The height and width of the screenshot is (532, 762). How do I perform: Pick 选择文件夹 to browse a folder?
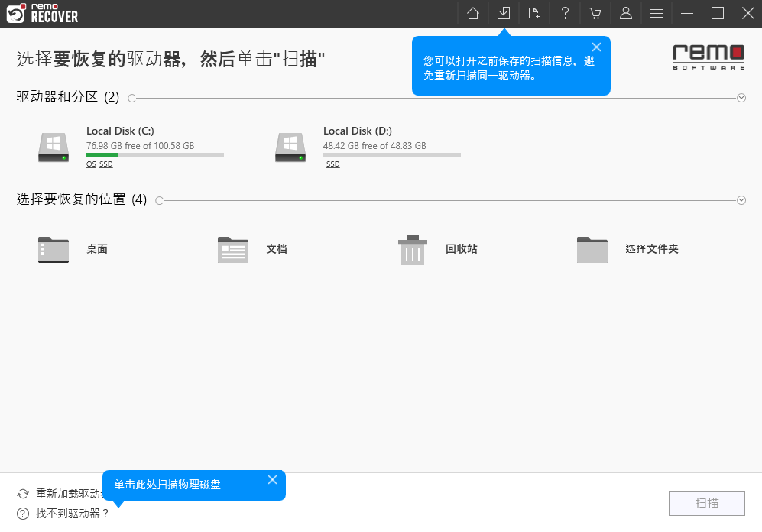pos(627,250)
